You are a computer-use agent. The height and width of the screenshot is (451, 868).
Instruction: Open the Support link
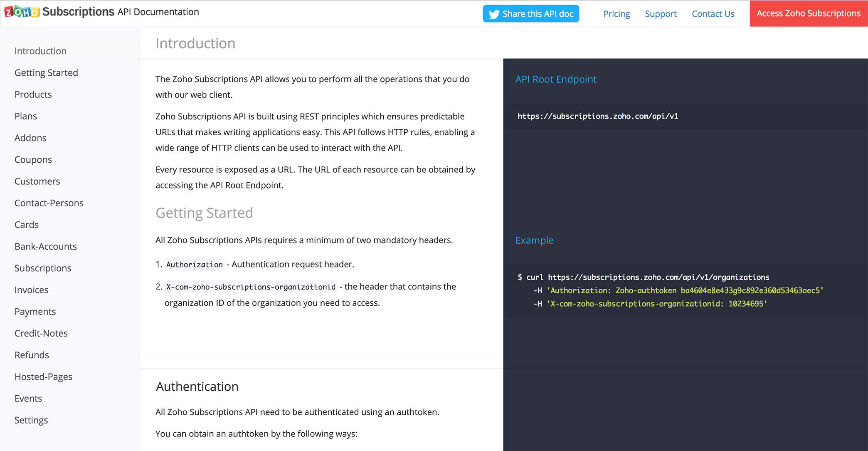[x=661, y=14]
